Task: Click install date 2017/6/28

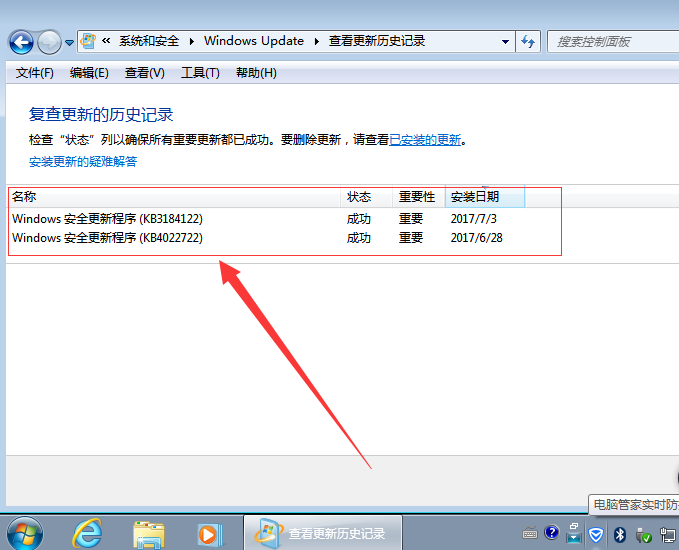Action: click(x=476, y=238)
